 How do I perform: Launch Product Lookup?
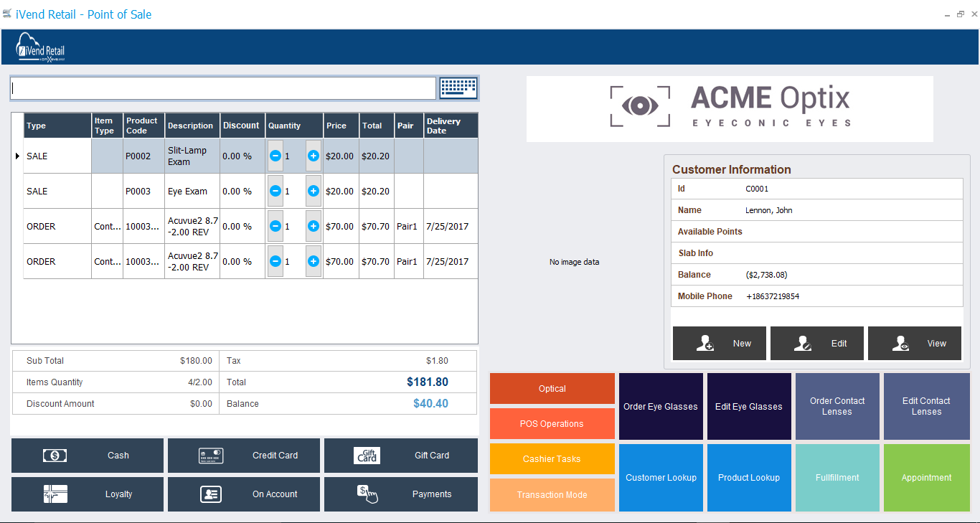[x=749, y=478]
